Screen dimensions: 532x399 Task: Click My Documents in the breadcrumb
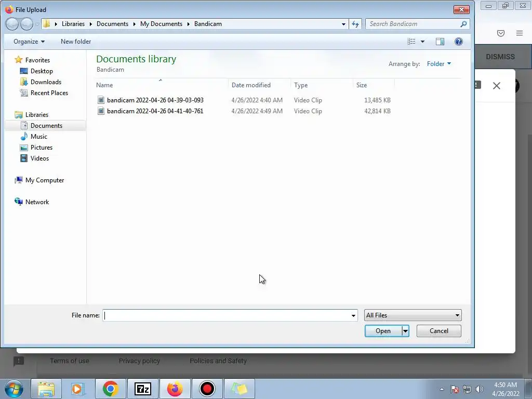(x=161, y=24)
